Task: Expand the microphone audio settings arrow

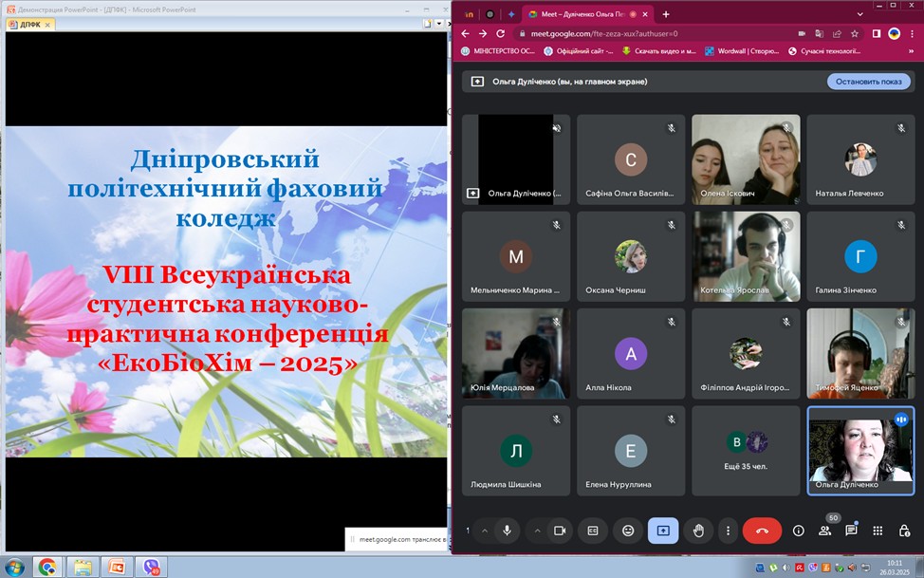Action: [x=485, y=531]
